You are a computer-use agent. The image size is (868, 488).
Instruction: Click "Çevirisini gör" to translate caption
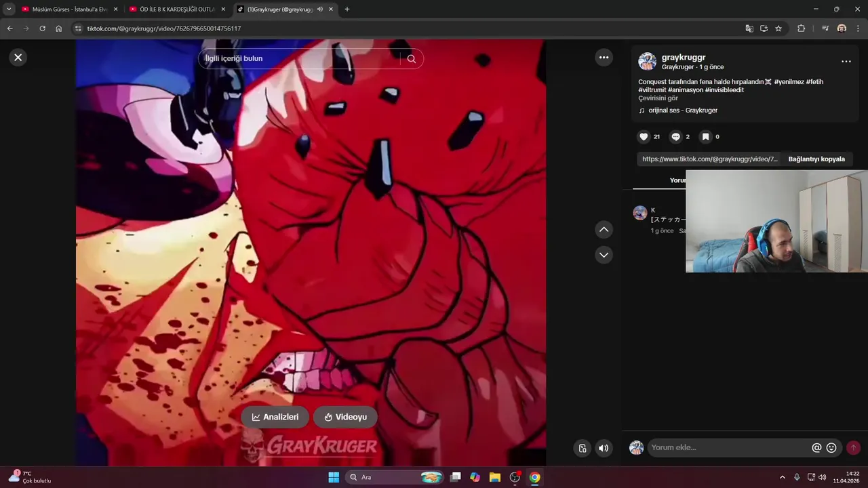658,98
